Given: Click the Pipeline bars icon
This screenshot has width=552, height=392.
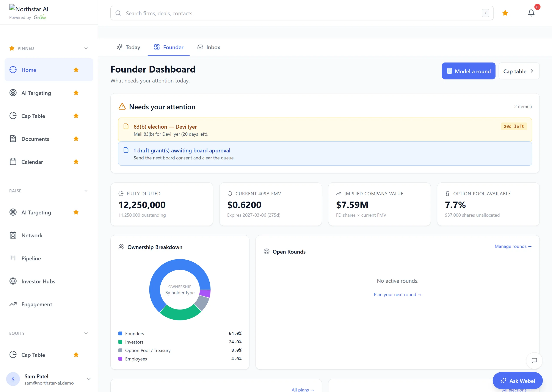Looking at the screenshot, I should (13, 258).
